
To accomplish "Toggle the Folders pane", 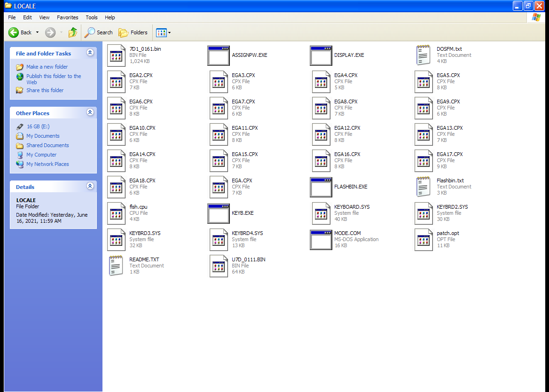I will tap(133, 32).
